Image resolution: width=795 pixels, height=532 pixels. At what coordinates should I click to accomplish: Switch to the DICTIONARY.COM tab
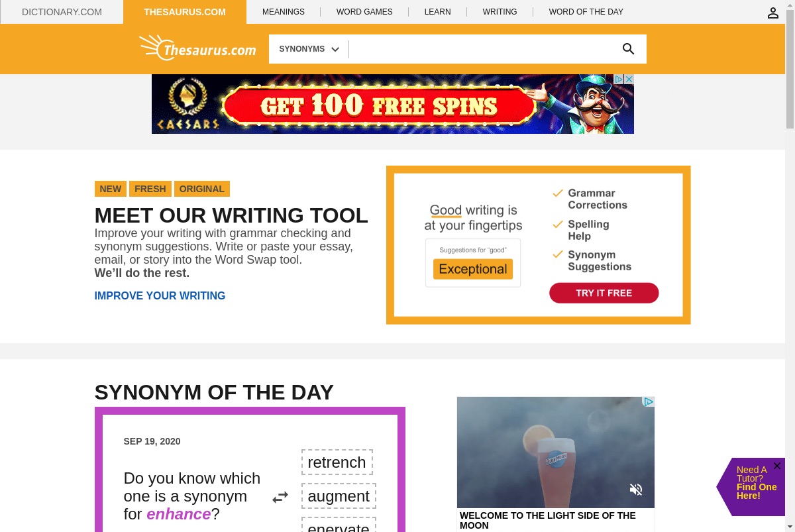coord(62,12)
